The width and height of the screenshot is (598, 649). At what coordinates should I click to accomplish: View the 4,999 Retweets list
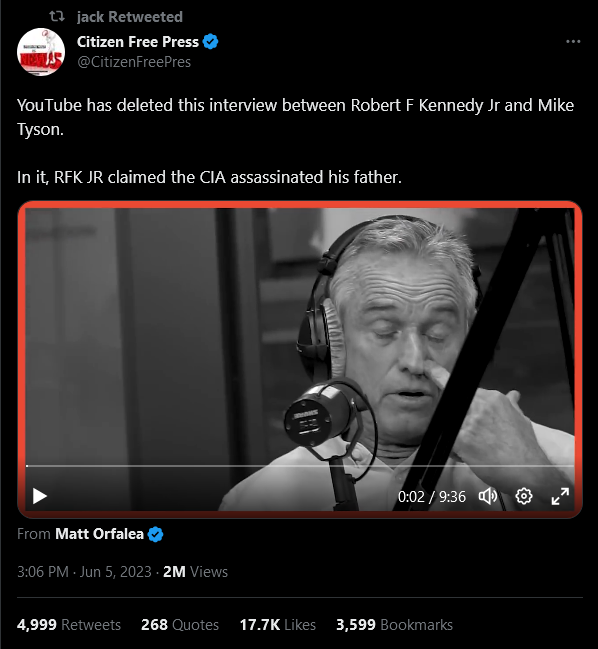pos(69,625)
